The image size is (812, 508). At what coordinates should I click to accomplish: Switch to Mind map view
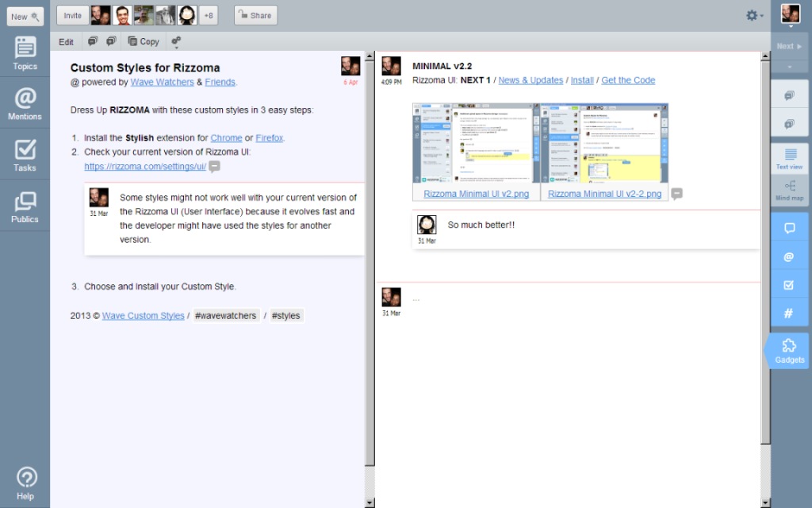[789, 190]
